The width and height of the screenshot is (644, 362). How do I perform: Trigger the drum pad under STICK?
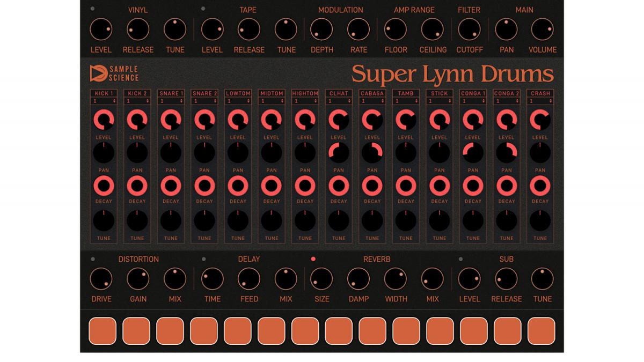(440, 331)
